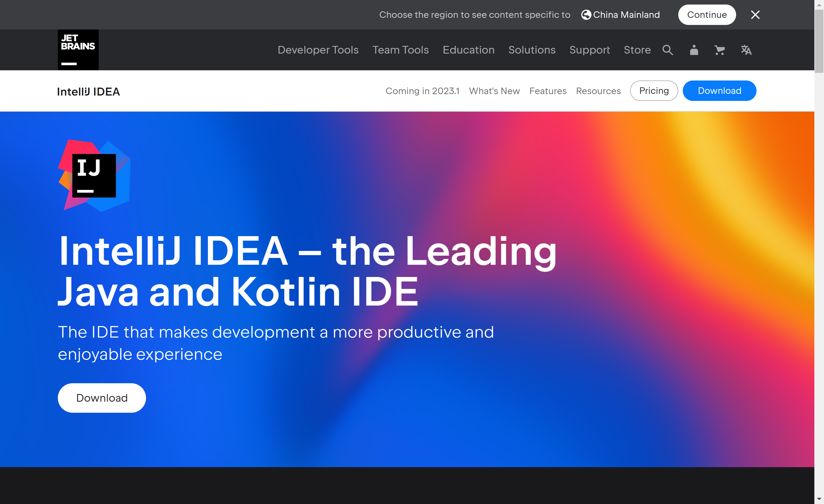Open the Education menu
Viewport: 824px width, 504px height.
click(468, 50)
